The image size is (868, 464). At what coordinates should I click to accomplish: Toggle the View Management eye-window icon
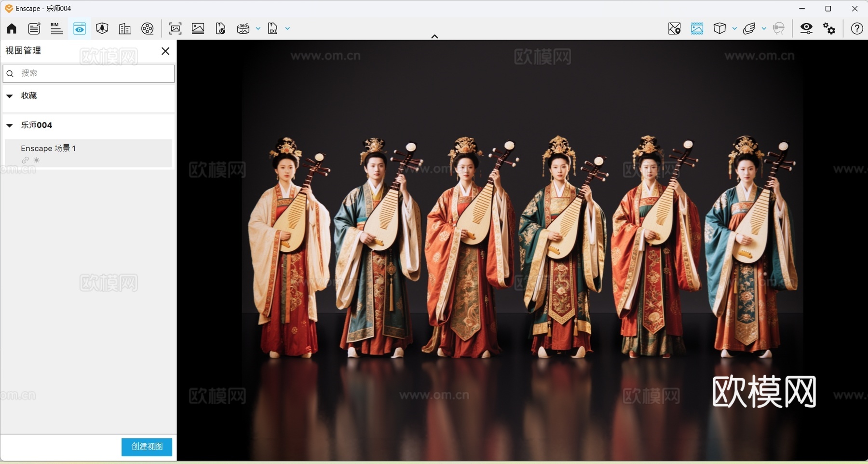coord(80,28)
